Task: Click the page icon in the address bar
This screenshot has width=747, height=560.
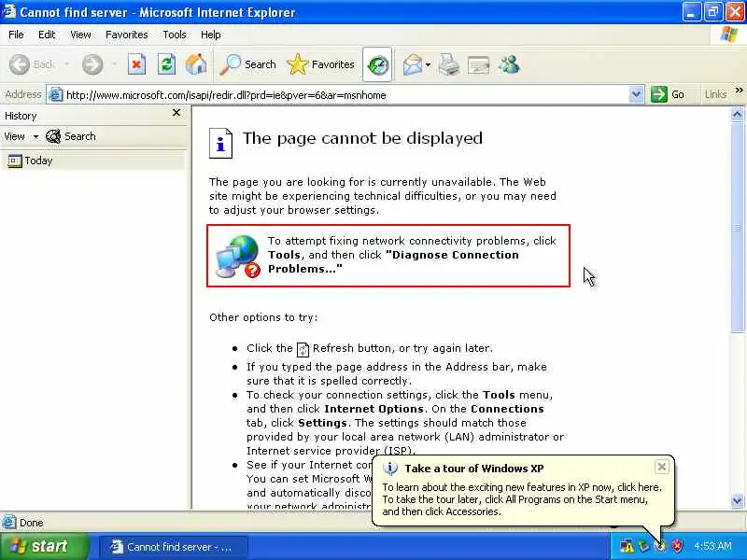Action: (56, 95)
